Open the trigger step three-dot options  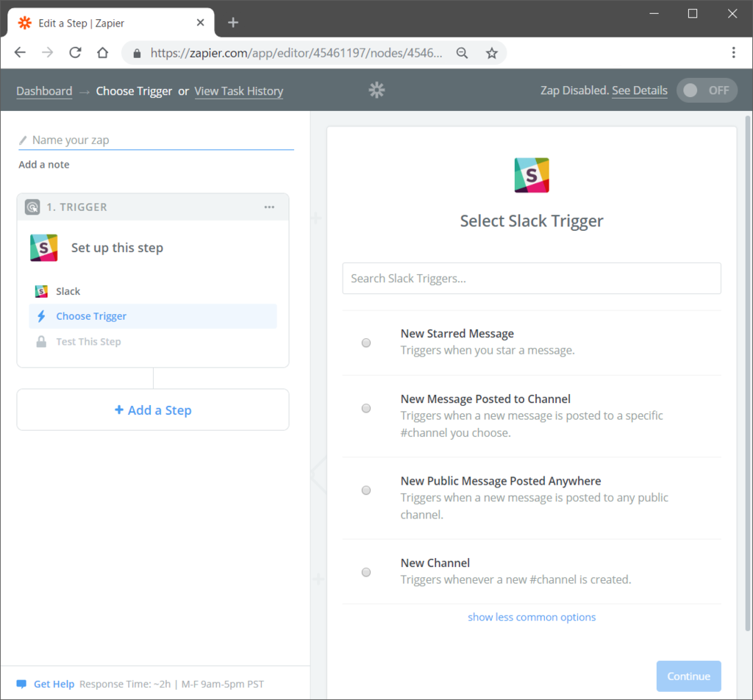click(x=269, y=207)
